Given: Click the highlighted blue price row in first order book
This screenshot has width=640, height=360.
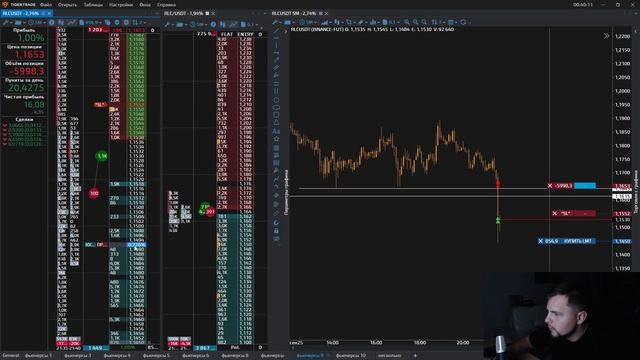Looking at the screenshot, I should pos(136,245).
